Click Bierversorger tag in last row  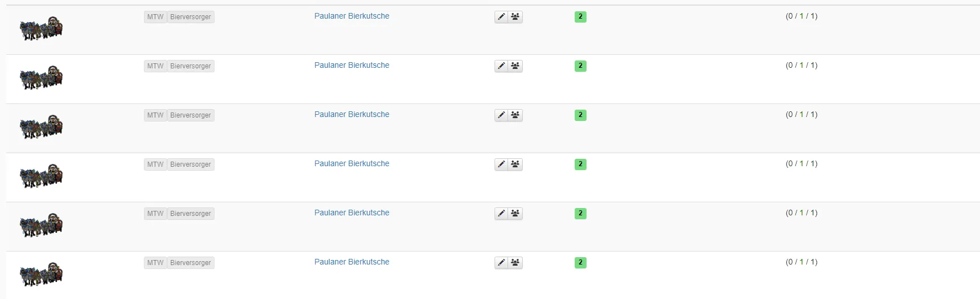tap(190, 263)
